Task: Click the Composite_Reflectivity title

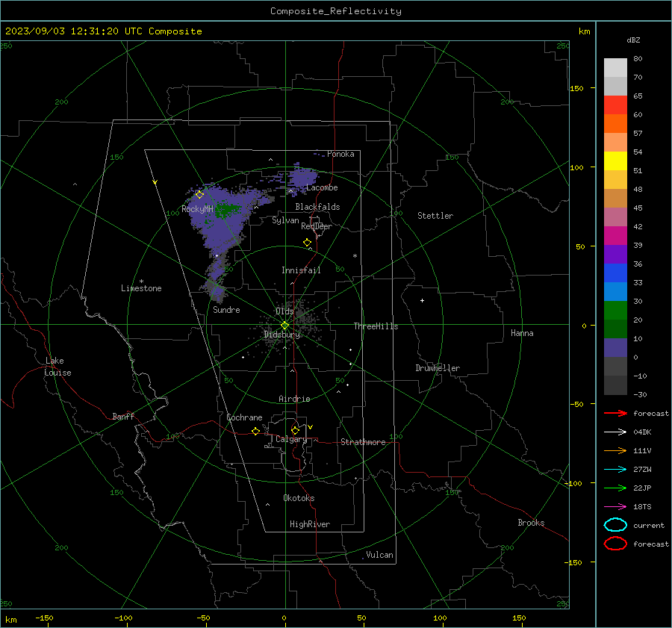Action: coord(336,11)
